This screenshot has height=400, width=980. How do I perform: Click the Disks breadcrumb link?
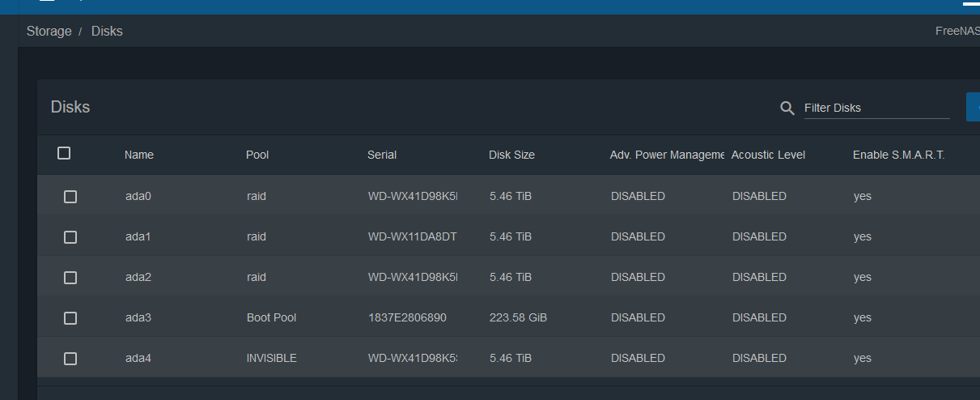[107, 32]
